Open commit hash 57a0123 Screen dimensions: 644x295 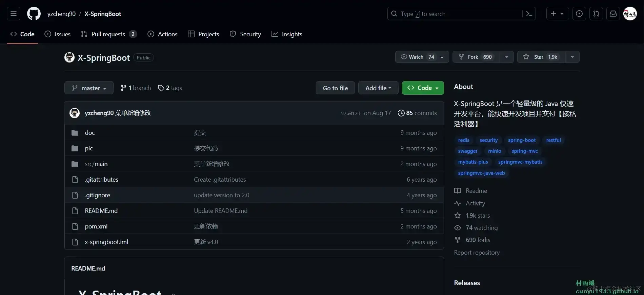pyautogui.click(x=350, y=113)
